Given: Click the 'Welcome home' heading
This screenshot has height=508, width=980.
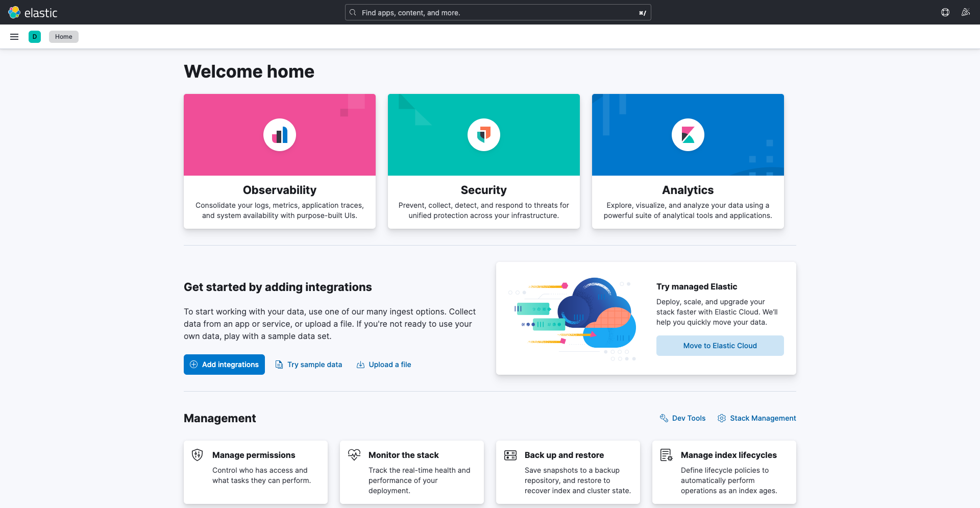Looking at the screenshot, I should point(249,71).
